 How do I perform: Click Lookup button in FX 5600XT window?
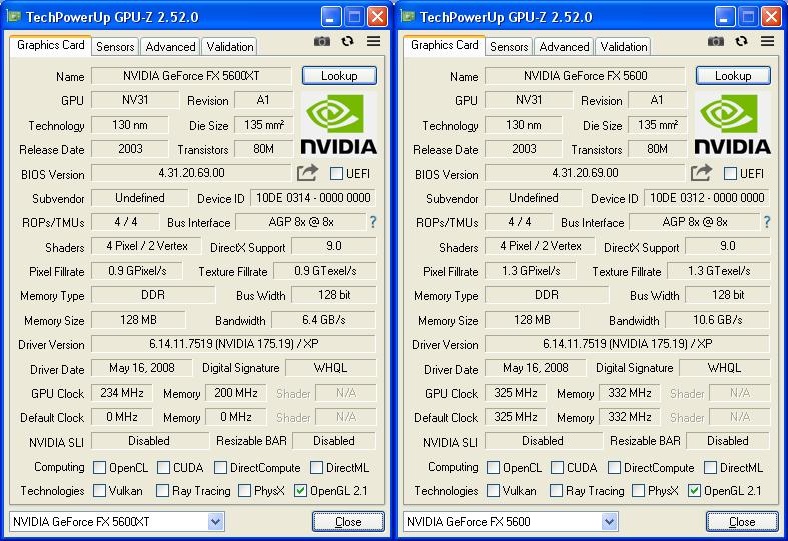click(x=339, y=76)
